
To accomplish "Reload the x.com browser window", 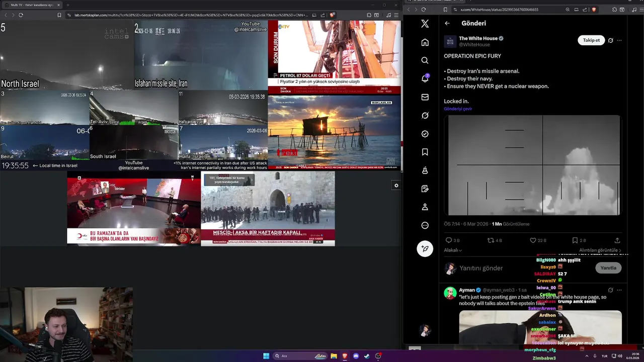I will coord(423,10).
